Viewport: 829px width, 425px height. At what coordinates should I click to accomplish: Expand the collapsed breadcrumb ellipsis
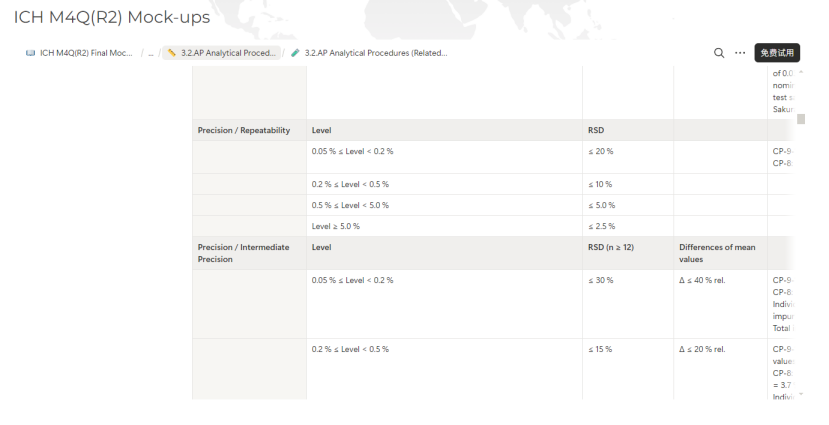coord(151,53)
